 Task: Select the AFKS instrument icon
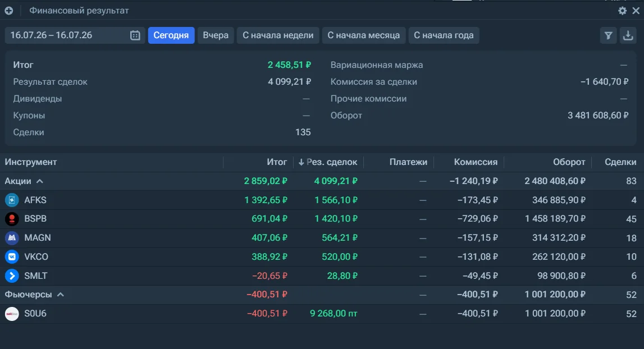[x=12, y=200]
